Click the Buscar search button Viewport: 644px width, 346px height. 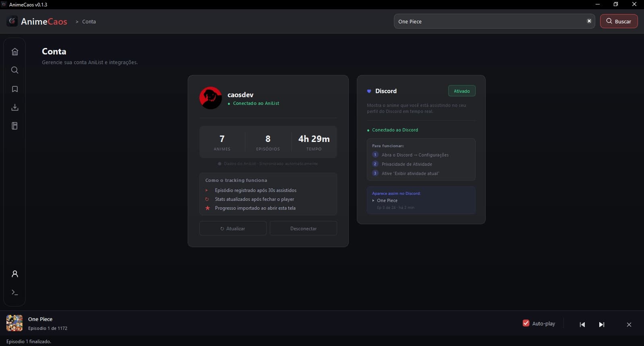tap(619, 21)
